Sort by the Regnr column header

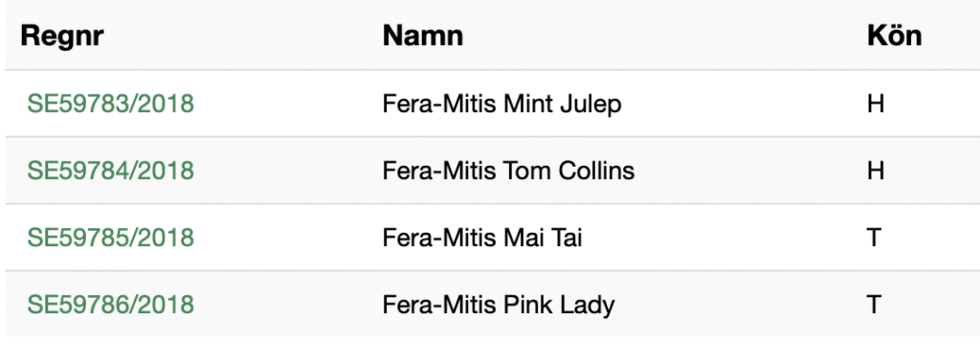(x=62, y=35)
